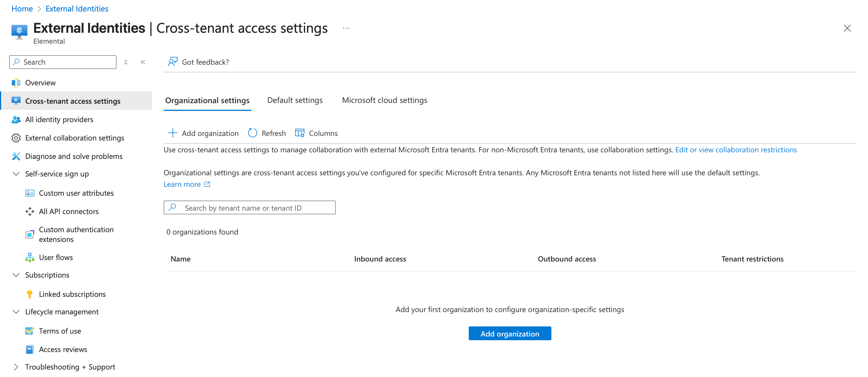Open Edit or view collaboration restrictions link
Image resolution: width=868 pixels, height=377 pixels.
(736, 150)
